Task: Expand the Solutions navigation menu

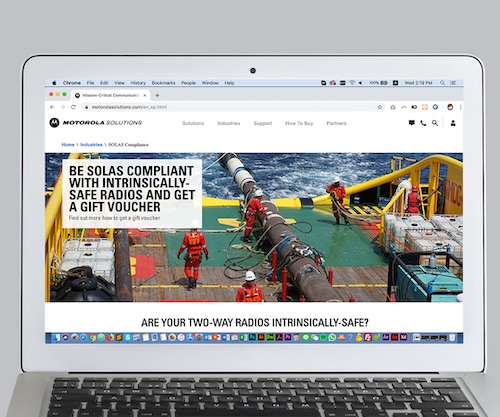Action: (x=193, y=123)
